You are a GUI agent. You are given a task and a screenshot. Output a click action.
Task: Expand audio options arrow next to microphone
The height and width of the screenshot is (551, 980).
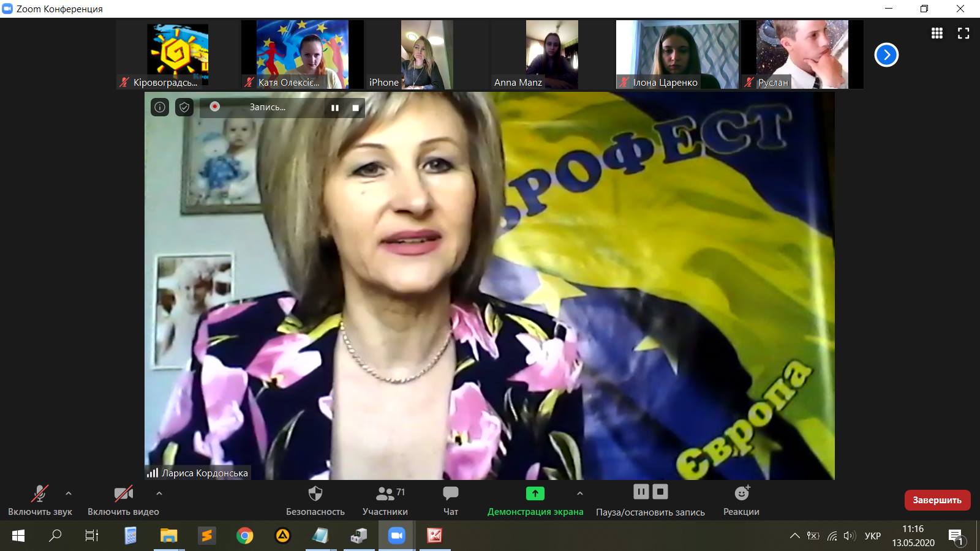tap(69, 493)
